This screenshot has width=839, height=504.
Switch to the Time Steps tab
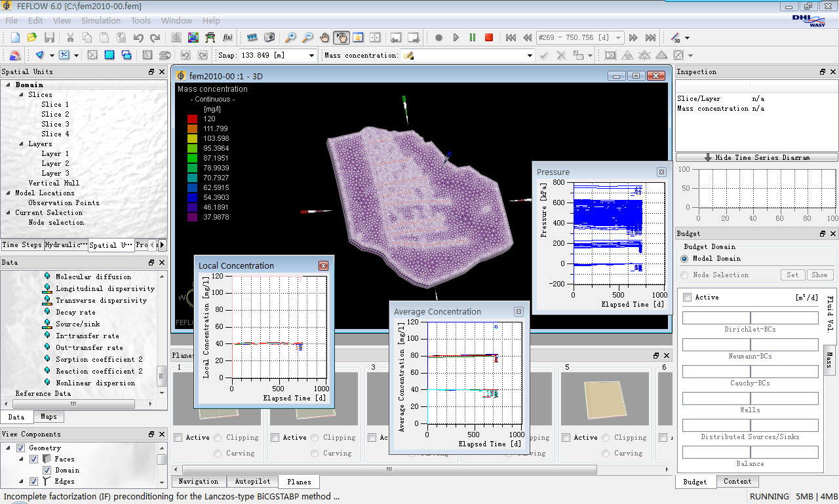[22, 245]
